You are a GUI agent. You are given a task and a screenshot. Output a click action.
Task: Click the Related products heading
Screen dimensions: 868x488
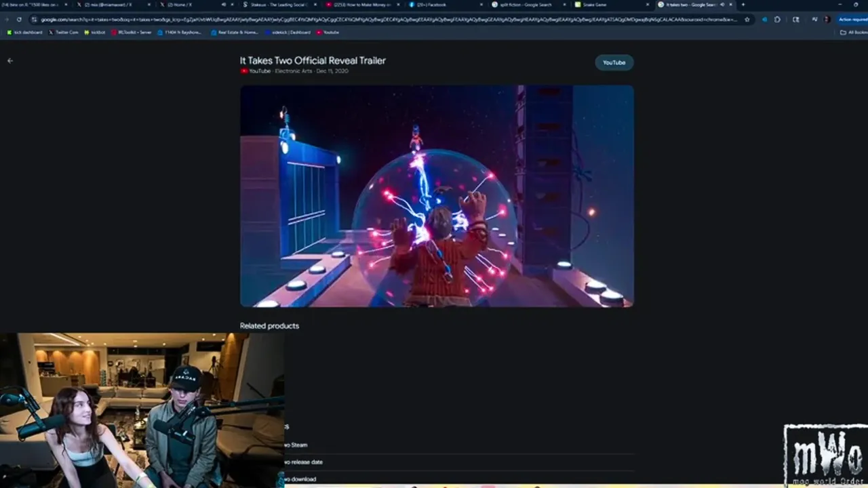(269, 326)
